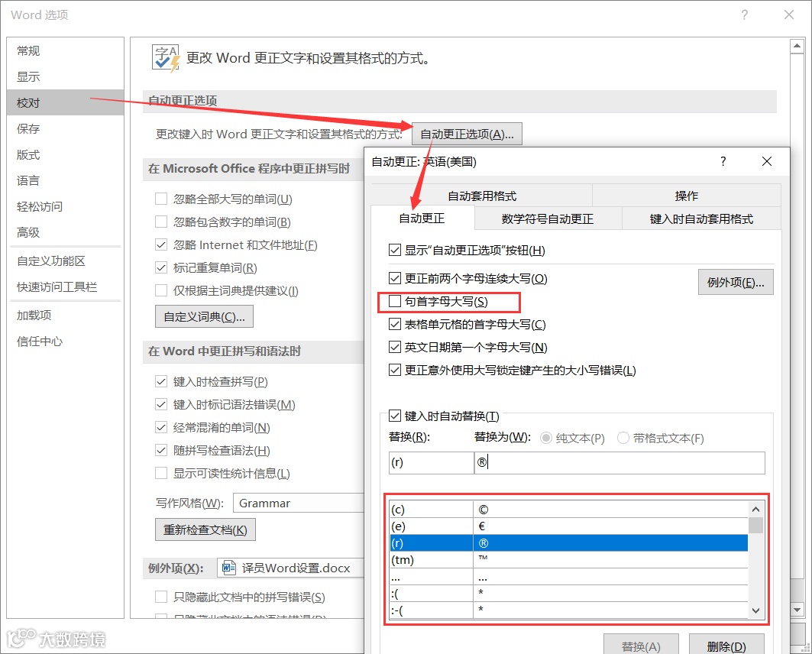
Task: Toggle 仅根据主词典提供建议 checkbox
Action: (x=161, y=290)
